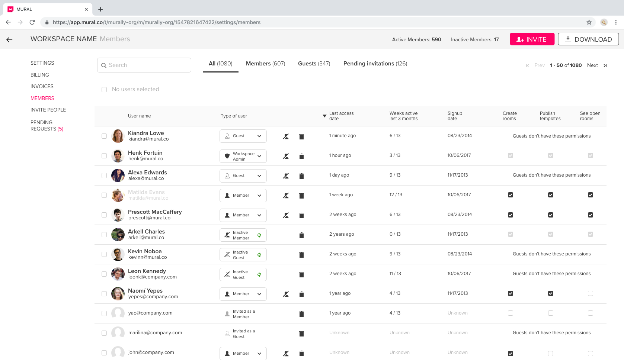Screen dimensions: 624x364
Task: Switch to Members (607) tab
Action: (x=265, y=64)
